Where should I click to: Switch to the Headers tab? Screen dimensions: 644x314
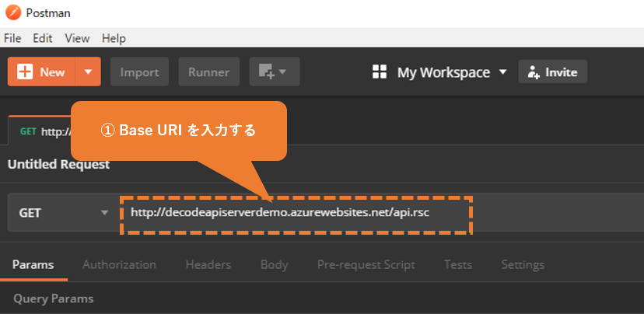tap(208, 265)
